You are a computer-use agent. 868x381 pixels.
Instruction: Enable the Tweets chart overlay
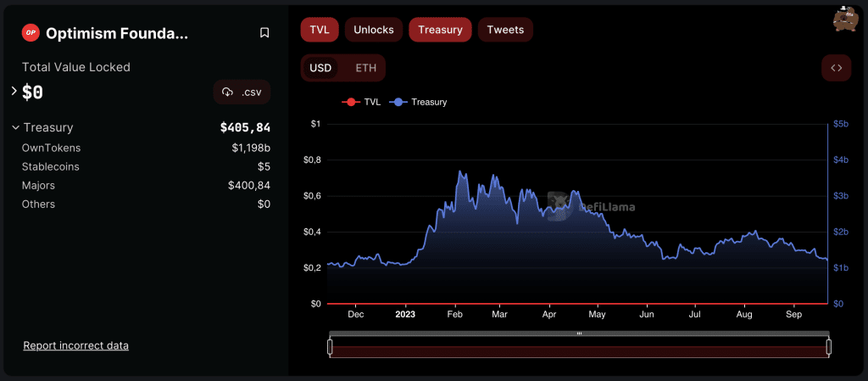(x=505, y=30)
